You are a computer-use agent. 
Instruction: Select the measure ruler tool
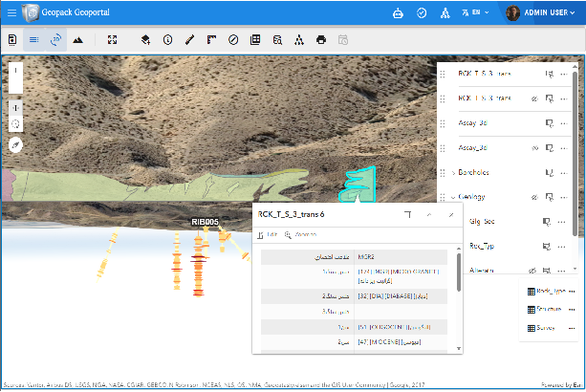click(x=189, y=40)
